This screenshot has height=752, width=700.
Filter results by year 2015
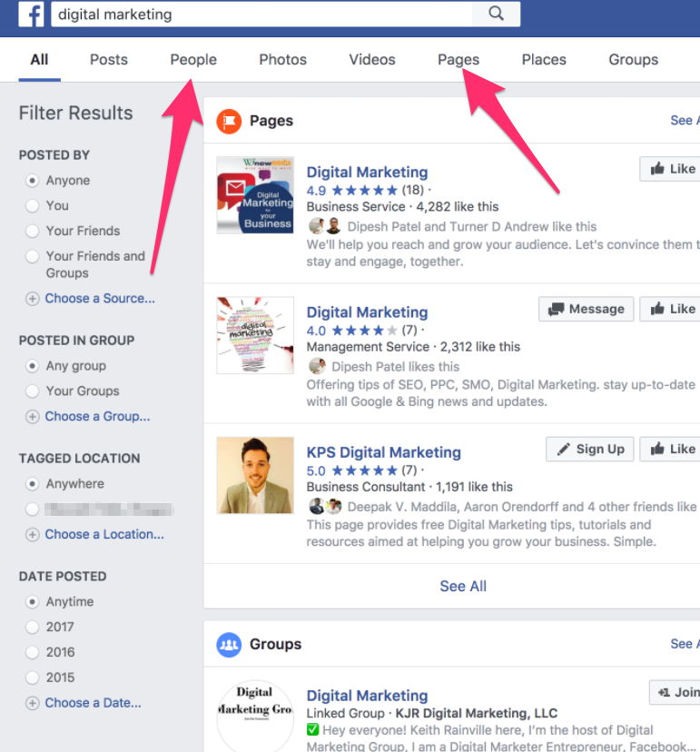pyautogui.click(x=32, y=678)
